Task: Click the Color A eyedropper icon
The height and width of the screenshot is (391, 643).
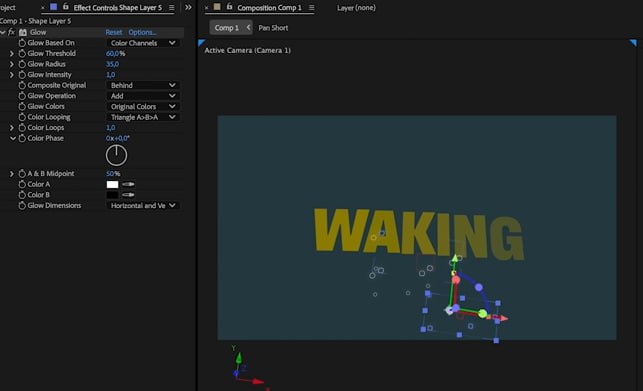Action: [128, 184]
